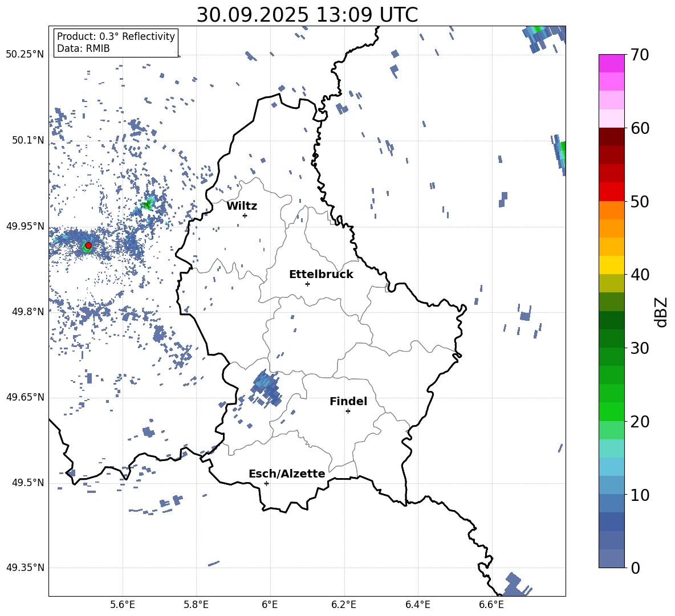This screenshot has height=616, width=675.
Task: Click the Wiltz station cross marker
Action: pyautogui.click(x=245, y=215)
